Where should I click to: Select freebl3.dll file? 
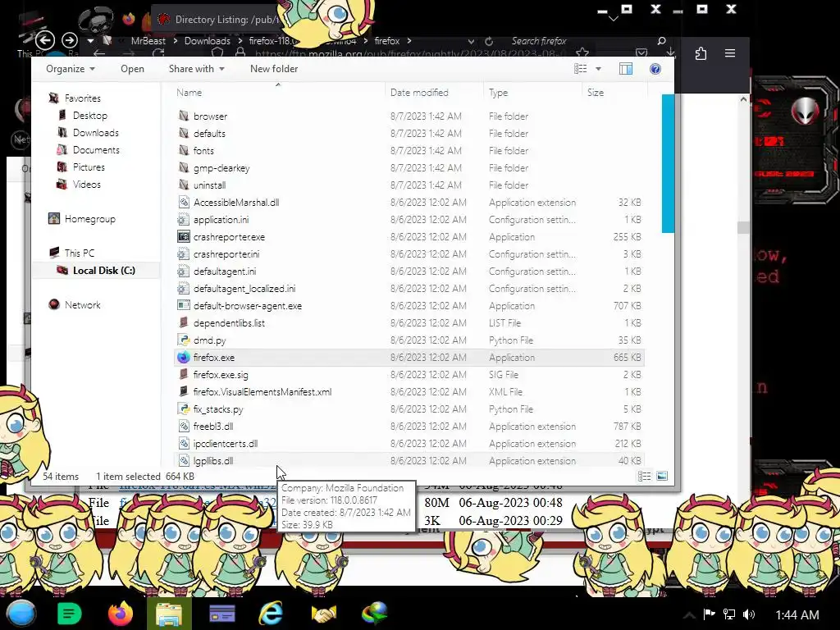click(x=212, y=426)
